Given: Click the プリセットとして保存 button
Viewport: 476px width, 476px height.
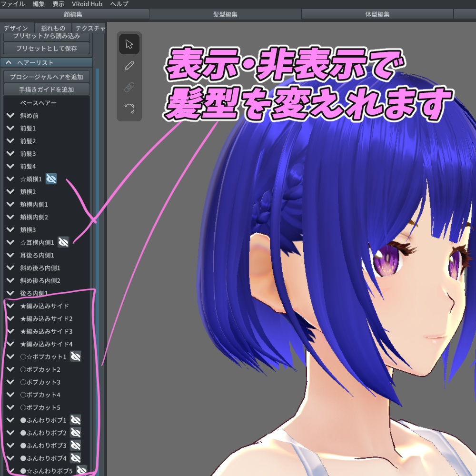Looking at the screenshot, I should (46, 48).
